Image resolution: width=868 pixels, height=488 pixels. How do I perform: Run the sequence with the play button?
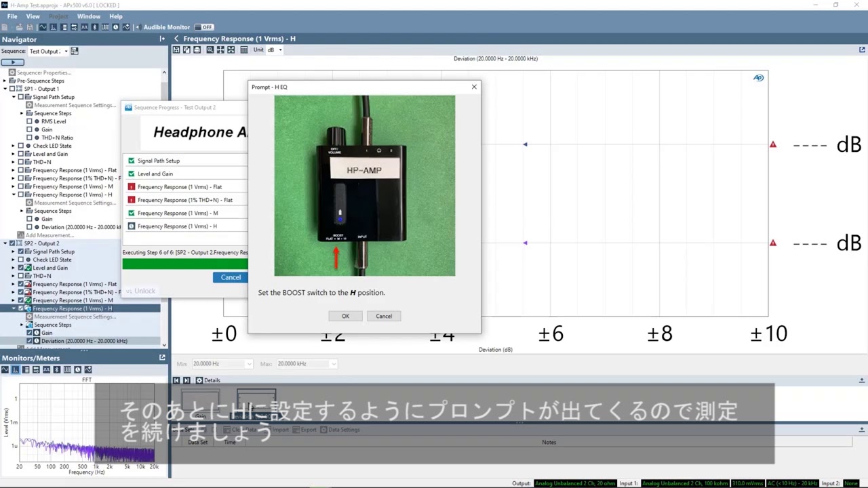pyautogui.click(x=12, y=62)
